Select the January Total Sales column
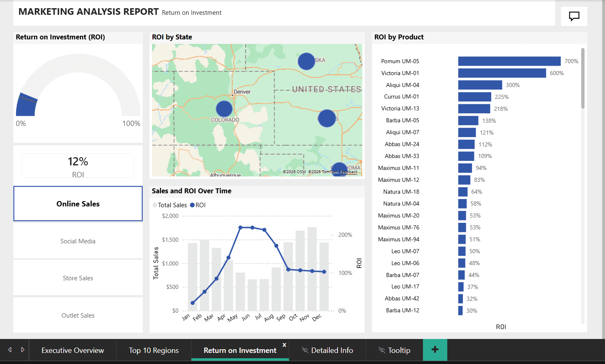Image resolution: width=605 pixels, height=364 pixels. click(193, 277)
